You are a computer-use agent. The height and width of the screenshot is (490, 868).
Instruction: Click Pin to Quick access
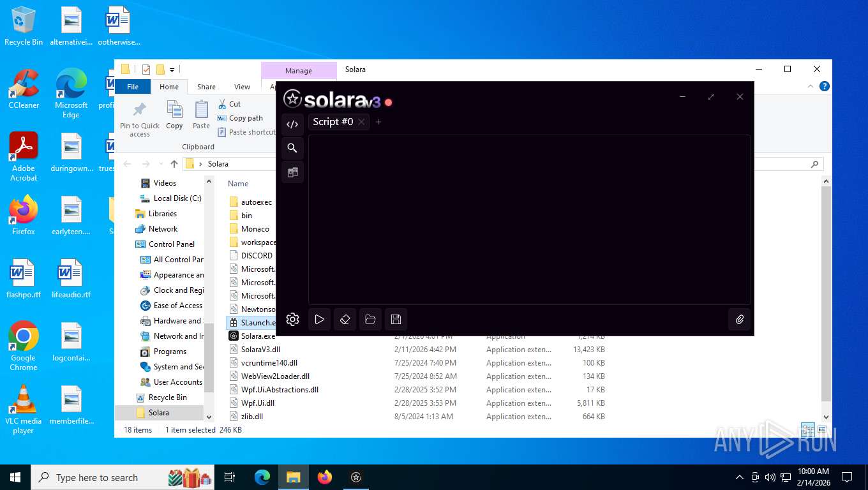pos(140,119)
